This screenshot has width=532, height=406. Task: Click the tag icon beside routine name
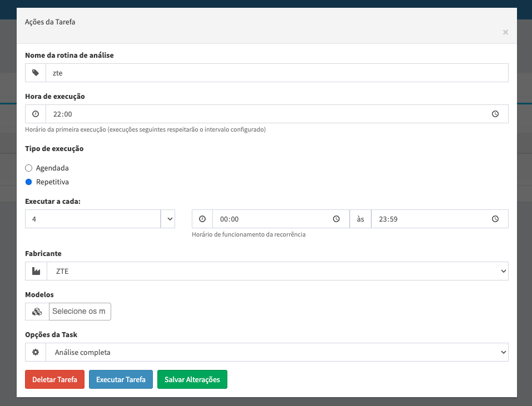(36, 73)
